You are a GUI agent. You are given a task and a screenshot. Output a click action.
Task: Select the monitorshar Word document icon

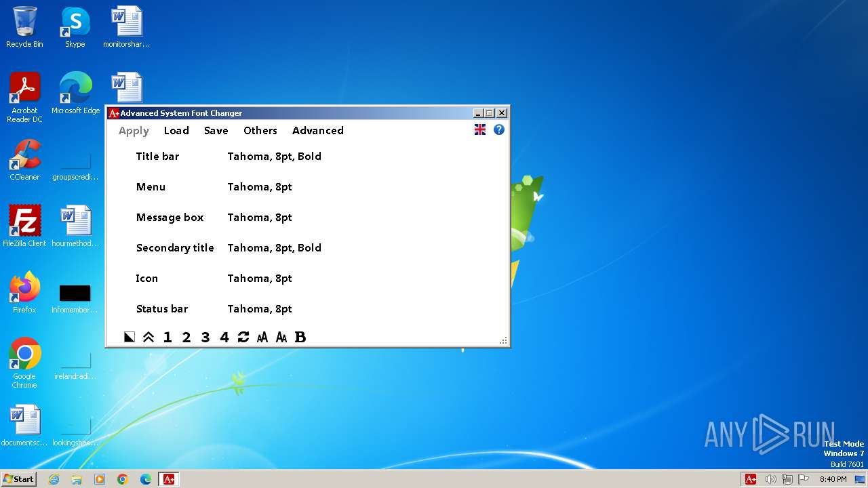click(x=126, y=27)
